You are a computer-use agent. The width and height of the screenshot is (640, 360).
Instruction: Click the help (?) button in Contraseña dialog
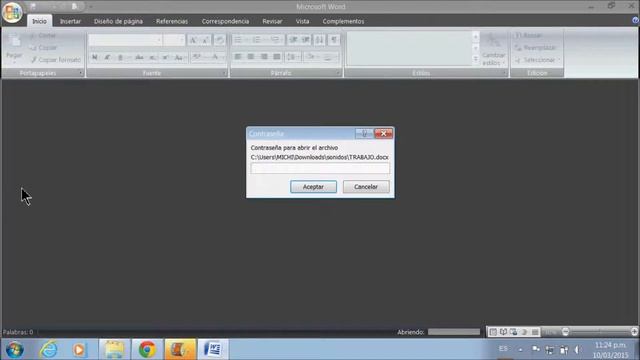364,133
